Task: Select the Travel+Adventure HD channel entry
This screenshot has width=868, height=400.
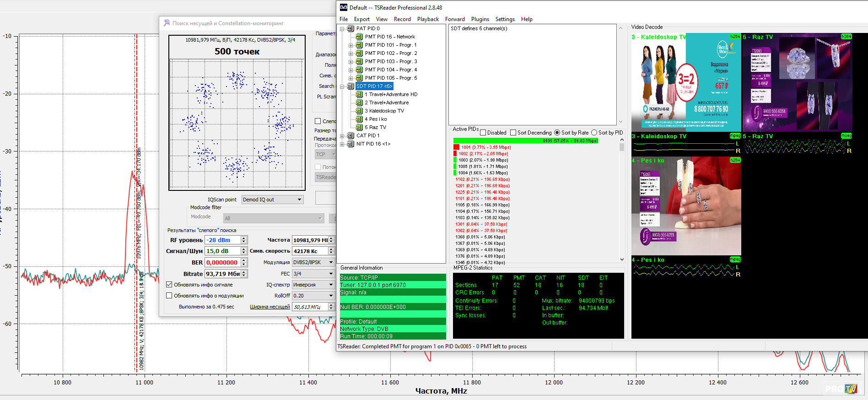Action: click(x=391, y=94)
